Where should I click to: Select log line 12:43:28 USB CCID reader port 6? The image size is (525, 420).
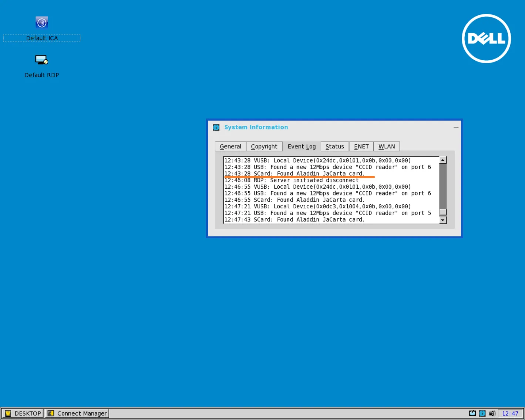coord(328,167)
